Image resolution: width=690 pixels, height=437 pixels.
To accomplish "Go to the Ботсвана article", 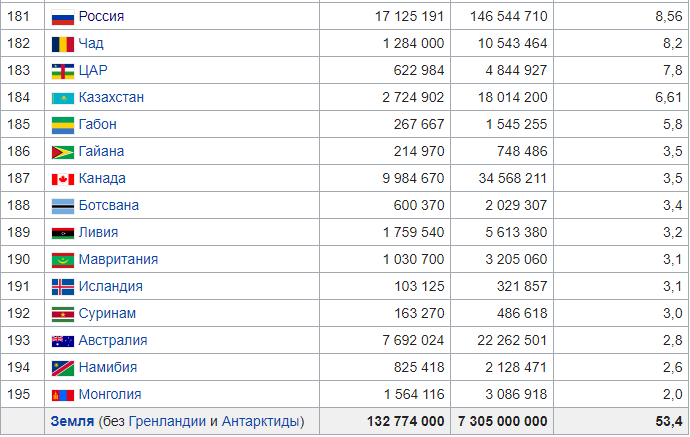I will (x=108, y=206).
